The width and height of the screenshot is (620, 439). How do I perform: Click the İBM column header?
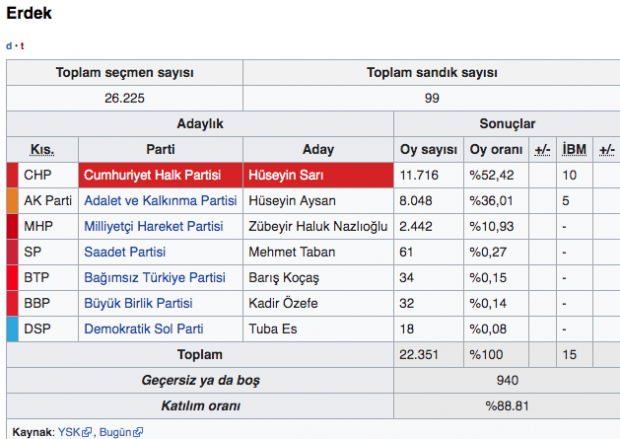pyautogui.click(x=574, y=149)
